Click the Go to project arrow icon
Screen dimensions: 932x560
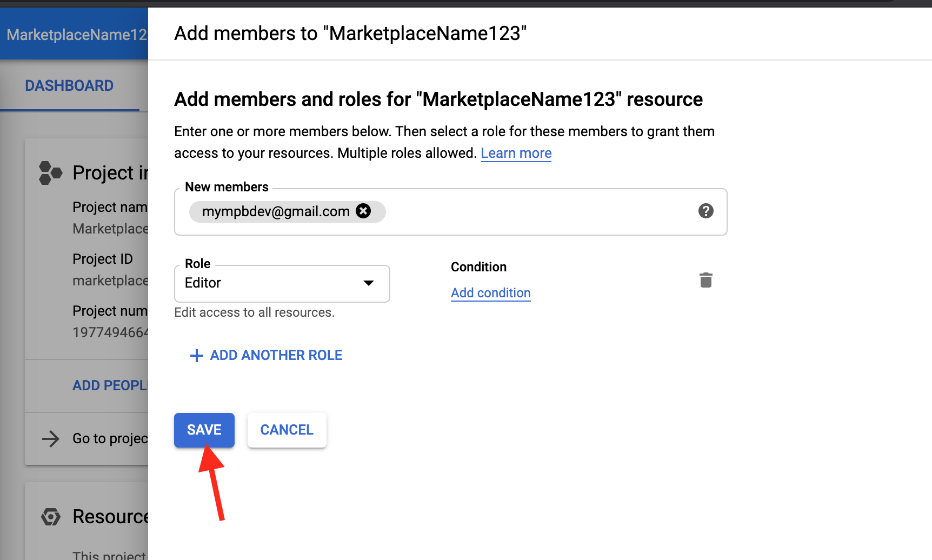[51, 438]
